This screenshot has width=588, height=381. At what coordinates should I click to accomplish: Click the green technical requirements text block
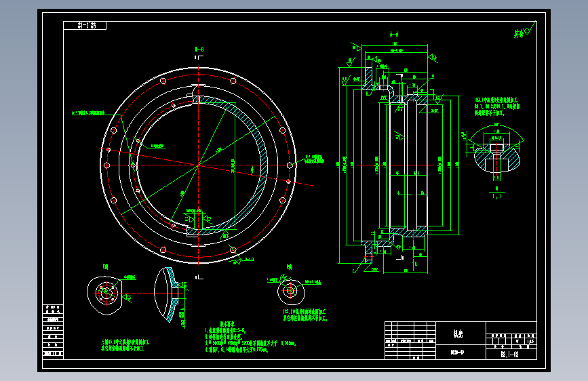tap(250, 337)
